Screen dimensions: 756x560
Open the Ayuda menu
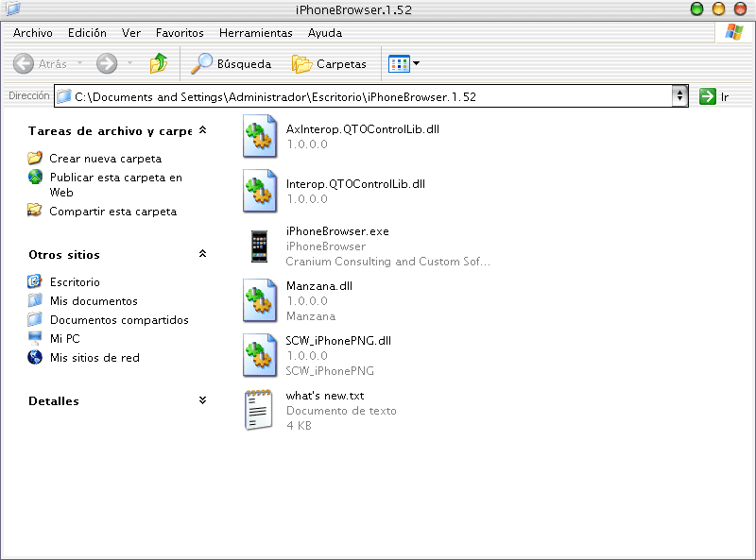click(x=324, y=33)
